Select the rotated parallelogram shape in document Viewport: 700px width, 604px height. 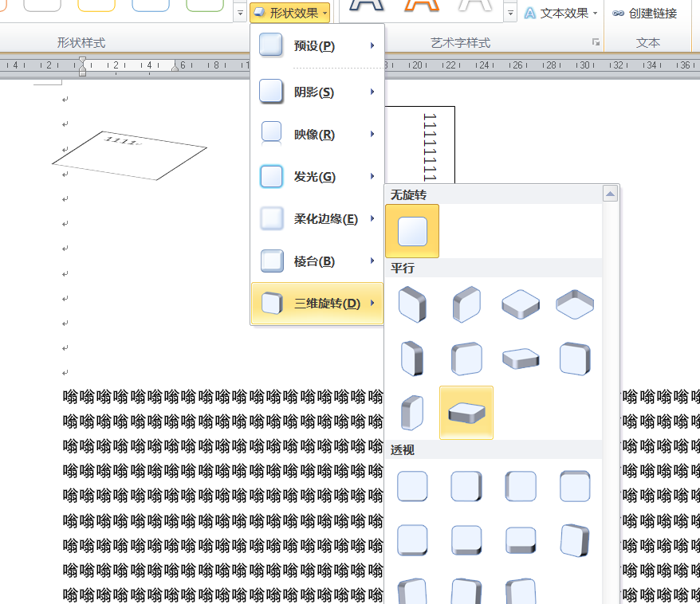tap(130, 156)
